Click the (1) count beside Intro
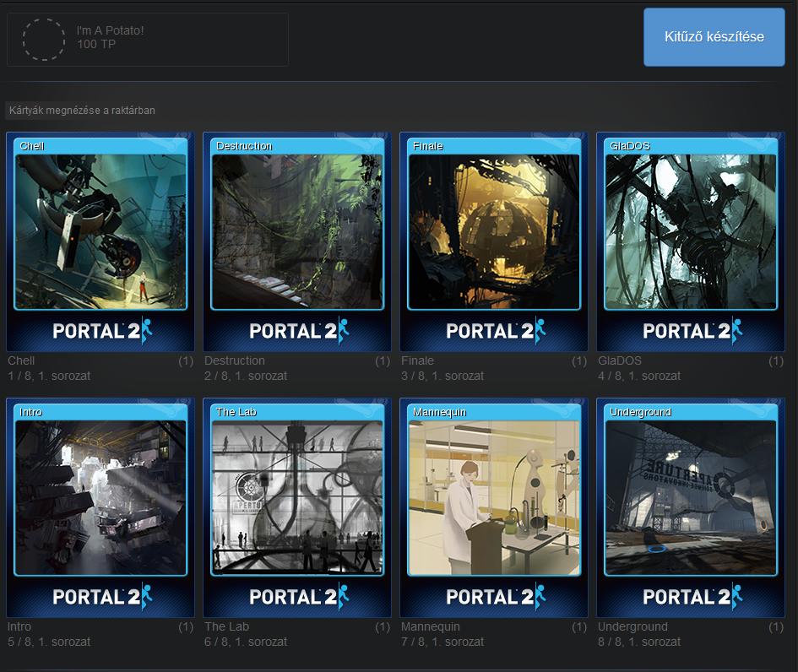 click(186, 627)
